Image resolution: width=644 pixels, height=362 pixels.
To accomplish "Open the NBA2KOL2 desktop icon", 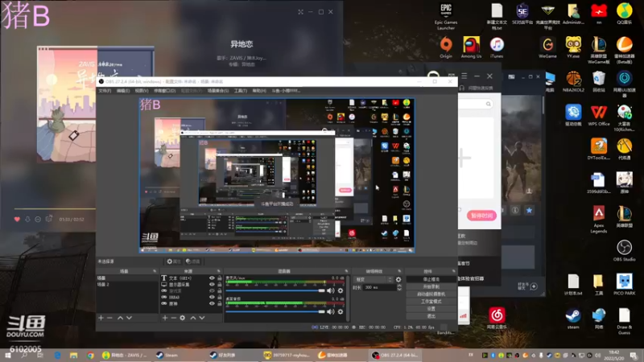I will [573, 81].
